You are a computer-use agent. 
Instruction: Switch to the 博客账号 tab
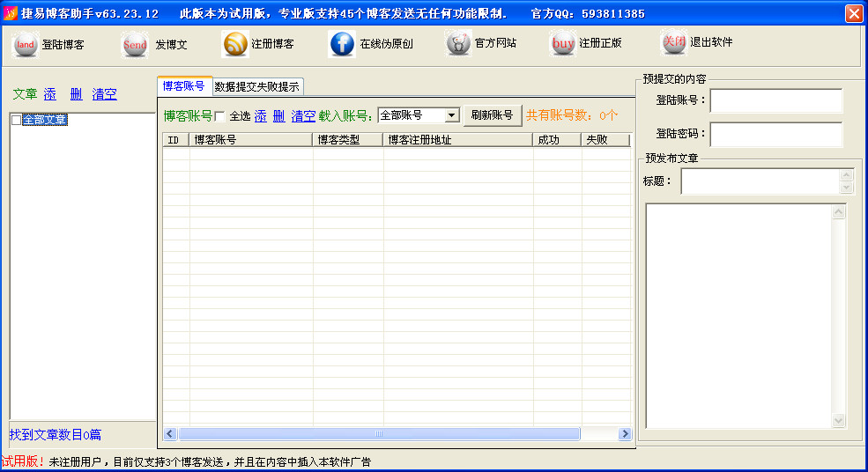[x=184, y=85]
